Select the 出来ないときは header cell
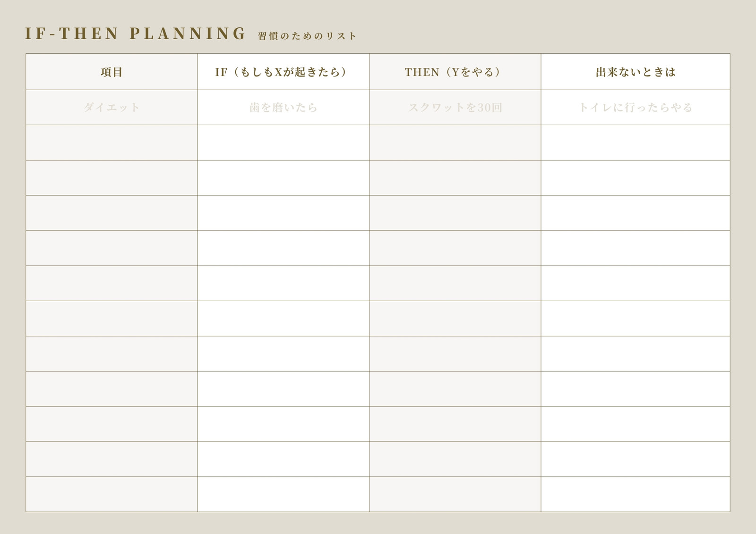This screenshot has width=756, height=534. pos(636,72)
